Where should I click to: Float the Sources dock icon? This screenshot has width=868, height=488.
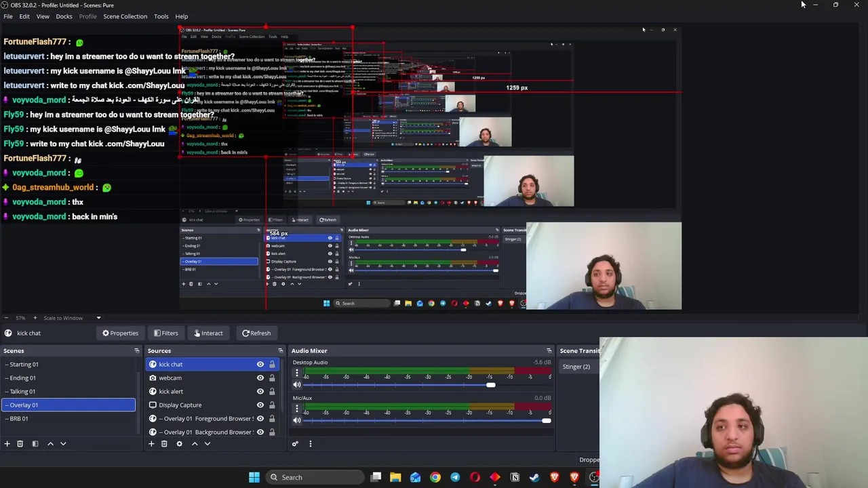pos(281,350)
